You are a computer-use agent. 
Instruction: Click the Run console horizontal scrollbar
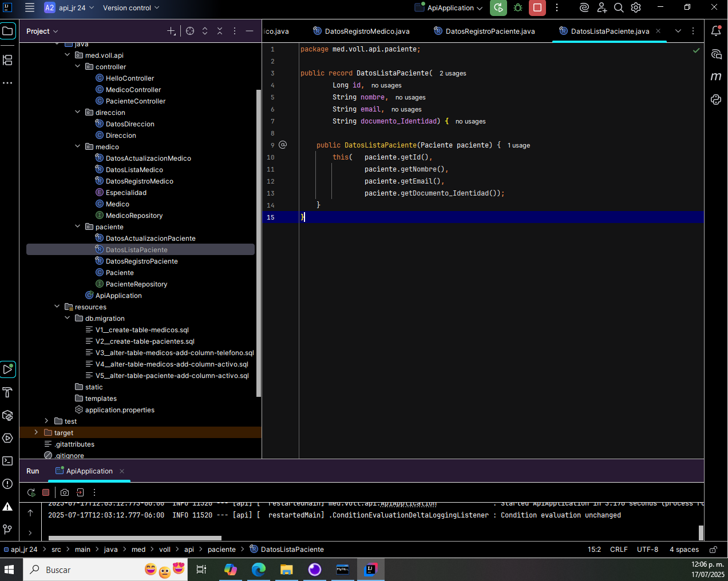click(x=135, y=538)
